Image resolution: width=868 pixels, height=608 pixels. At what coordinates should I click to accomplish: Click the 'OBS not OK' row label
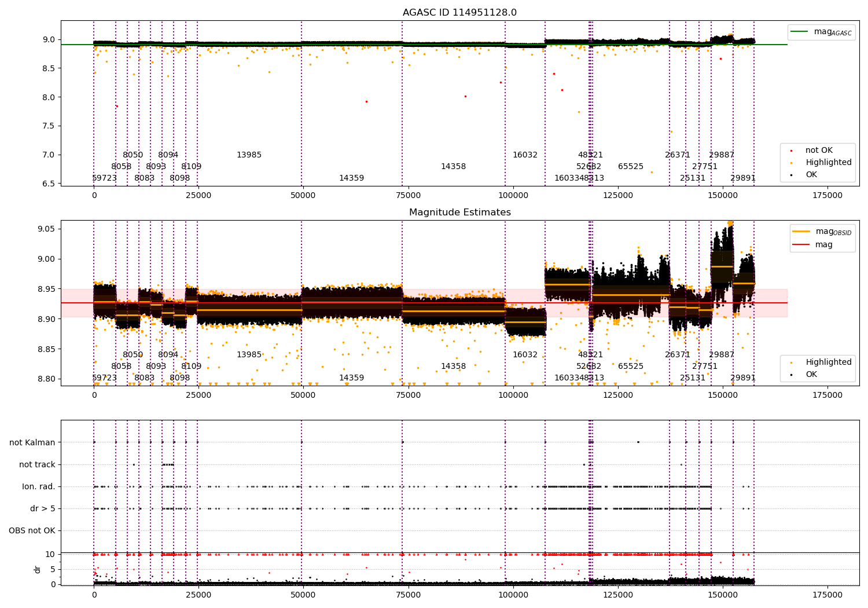(32, 530)
